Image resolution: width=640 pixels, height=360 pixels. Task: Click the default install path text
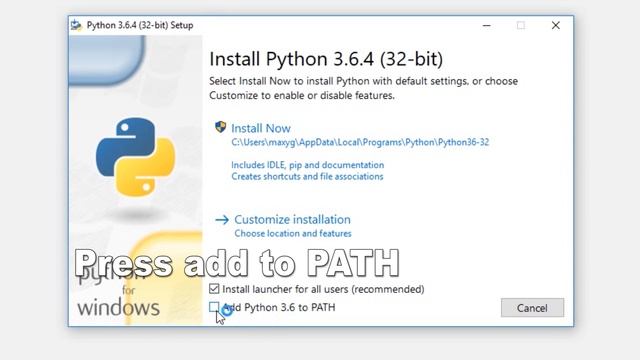coord(360,142)
